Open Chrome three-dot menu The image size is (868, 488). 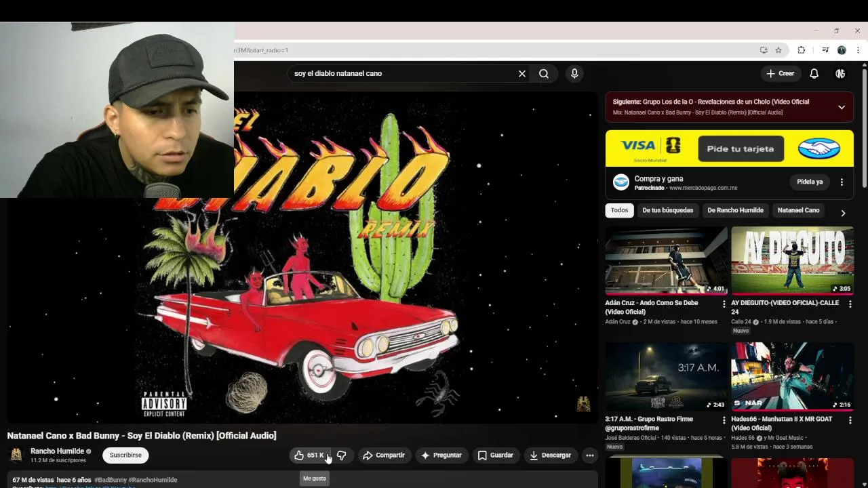858,50
